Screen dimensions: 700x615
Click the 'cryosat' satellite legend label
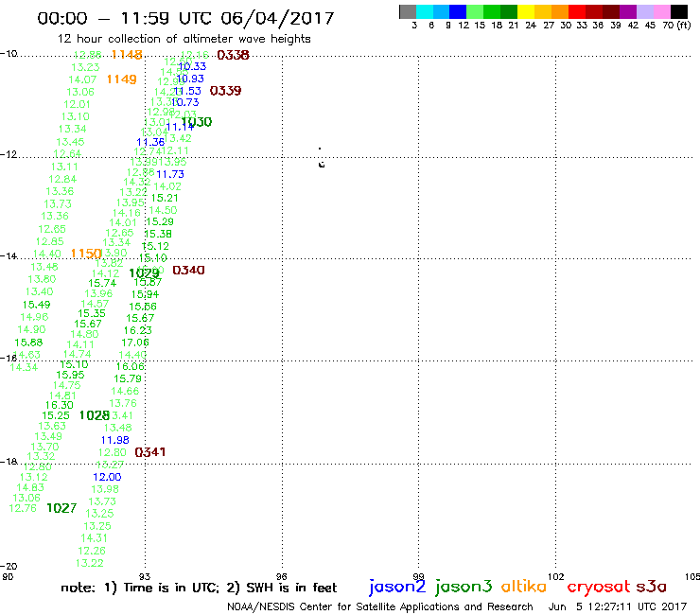599,588
